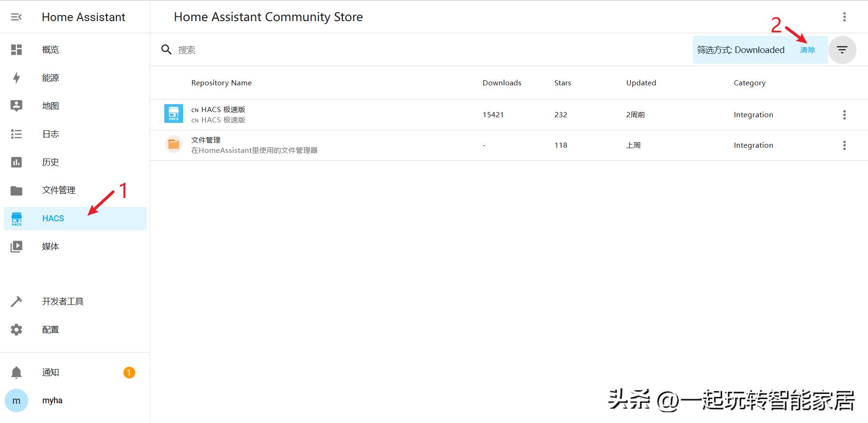Image resolution: width=868 pixels, height=423 pixels.
Task: Select the 能源 (Energy) lightning icon
Action: 16,77
